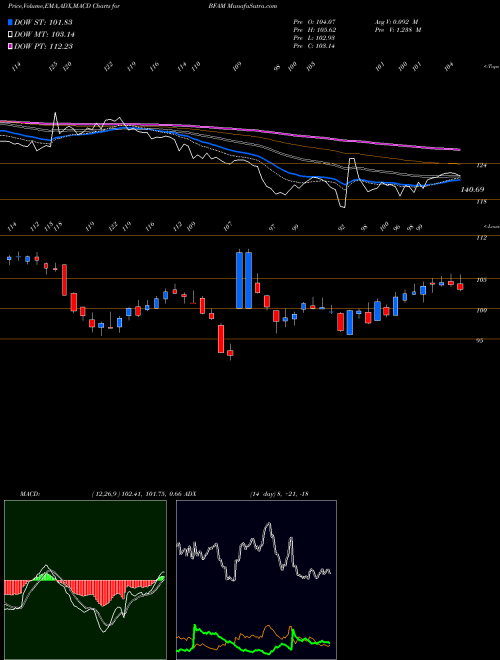Click the '118' axis label
500x660 pixels.
click(x=481, y=202)
